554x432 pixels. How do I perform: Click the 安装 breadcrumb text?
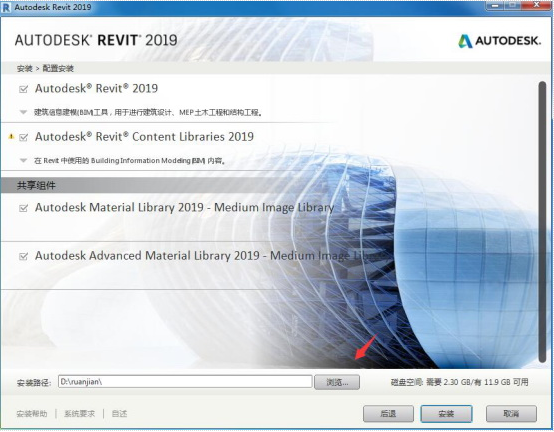(24, 68)
